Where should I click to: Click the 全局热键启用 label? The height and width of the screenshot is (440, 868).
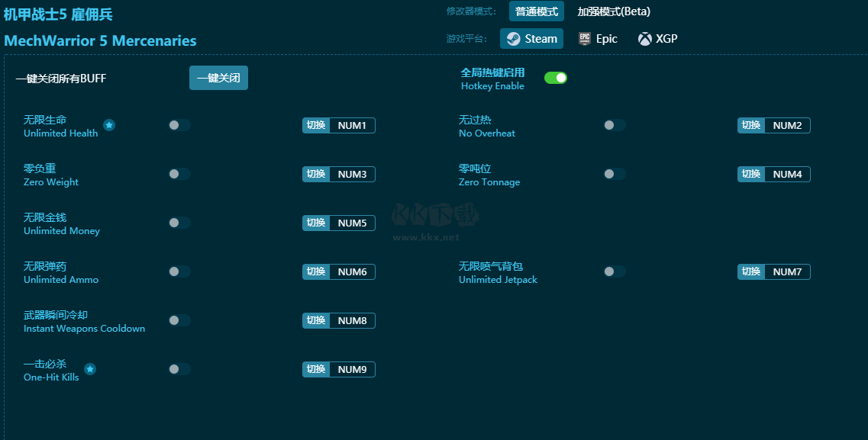(492, 72)
